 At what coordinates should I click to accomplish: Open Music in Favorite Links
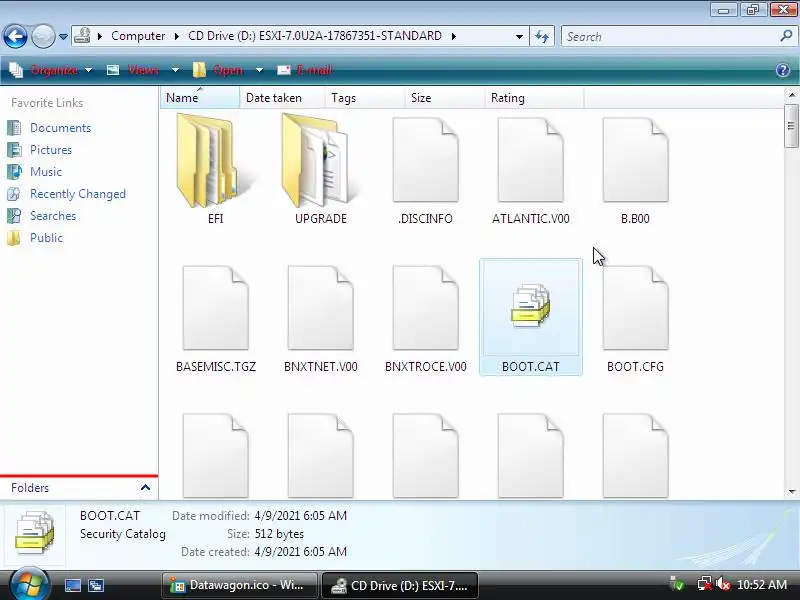(x=46, y=171)
